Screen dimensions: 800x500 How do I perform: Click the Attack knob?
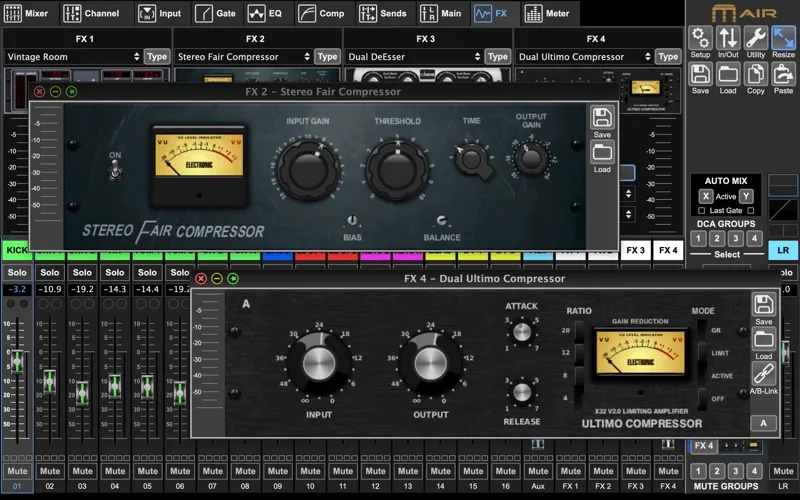pos(521,332)
